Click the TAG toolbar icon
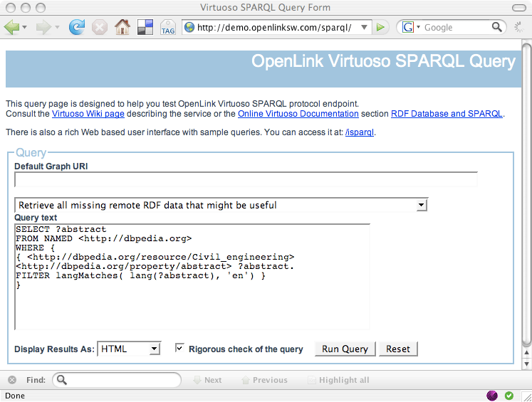Viewport: 532px width, 402px height. click(x=168, y=28)
